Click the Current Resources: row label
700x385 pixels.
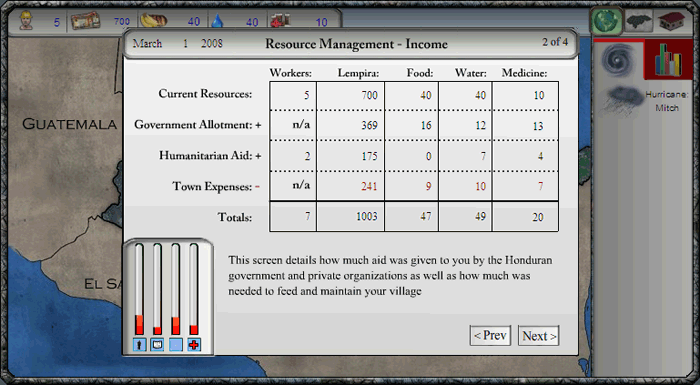pos(205,94)
